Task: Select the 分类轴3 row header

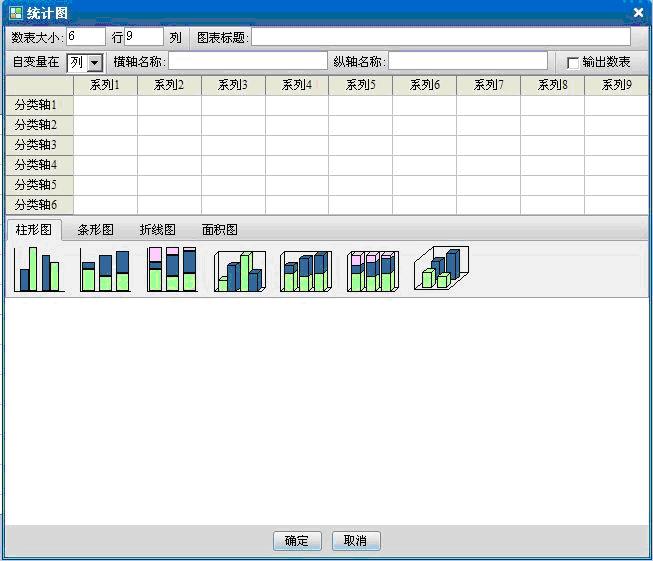Action: pos(40,145)
